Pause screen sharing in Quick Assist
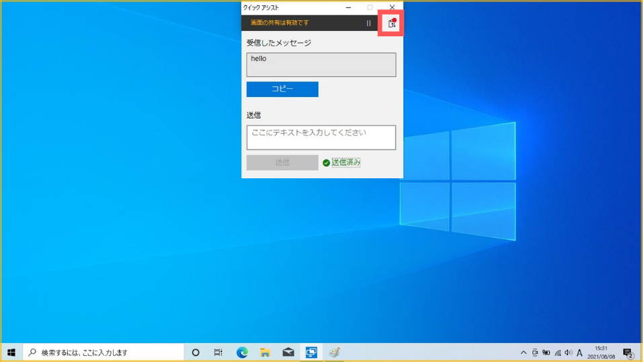The image size is (644, 362). coord(368,24)
